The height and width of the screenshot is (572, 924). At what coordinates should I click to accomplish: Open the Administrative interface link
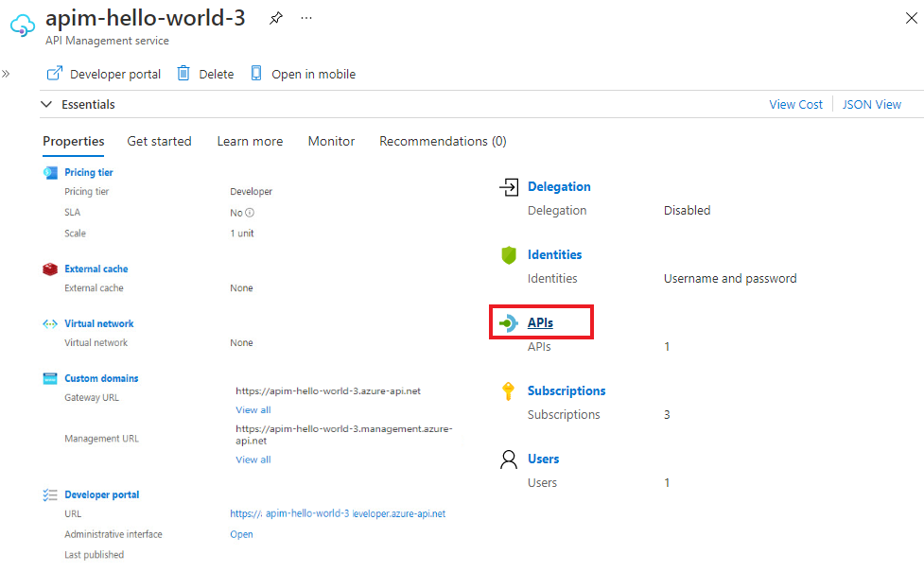click(241, 534)
